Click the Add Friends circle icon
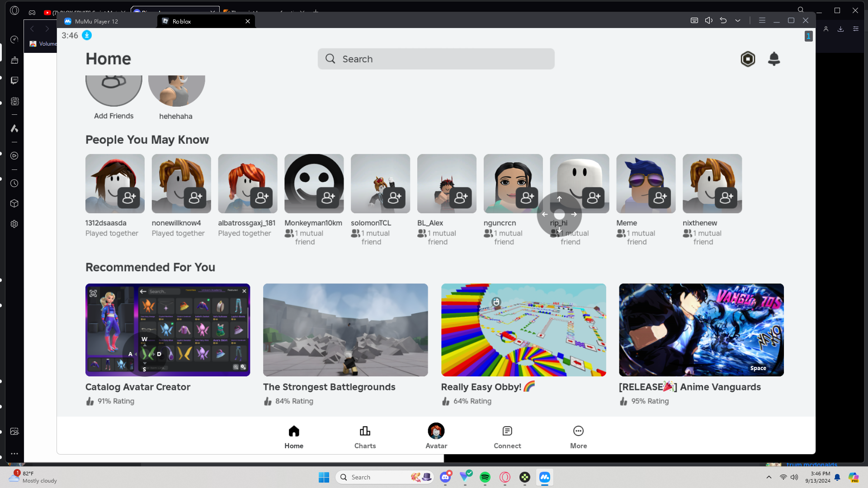This screenshot has height=488, width=868. click(114, 90)
